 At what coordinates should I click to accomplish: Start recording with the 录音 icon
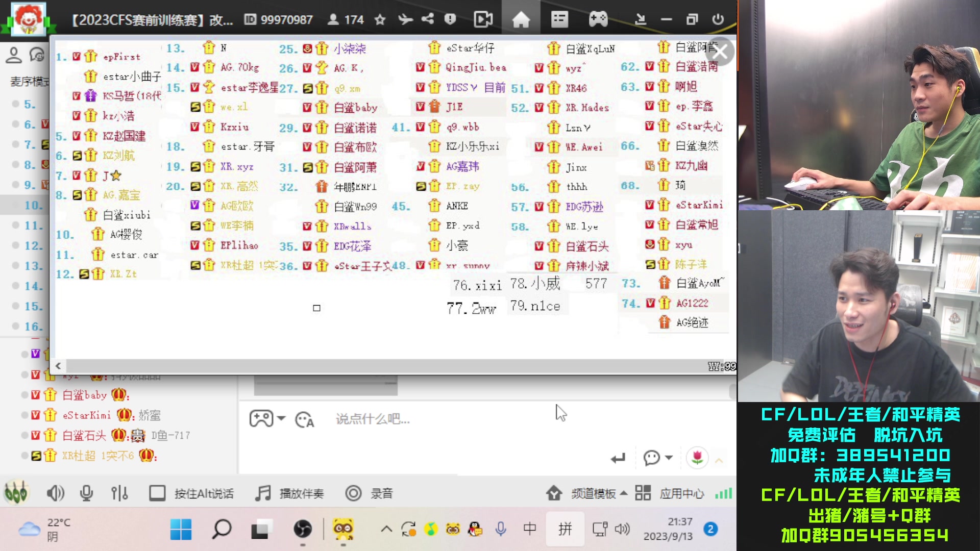click(353, 493)
